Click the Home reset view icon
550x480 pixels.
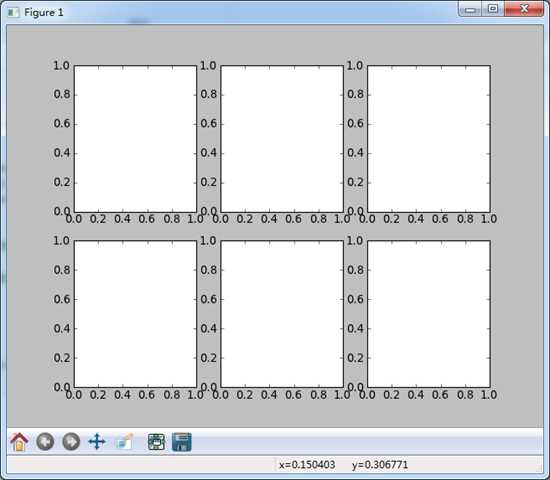click(x=19, y=442)
